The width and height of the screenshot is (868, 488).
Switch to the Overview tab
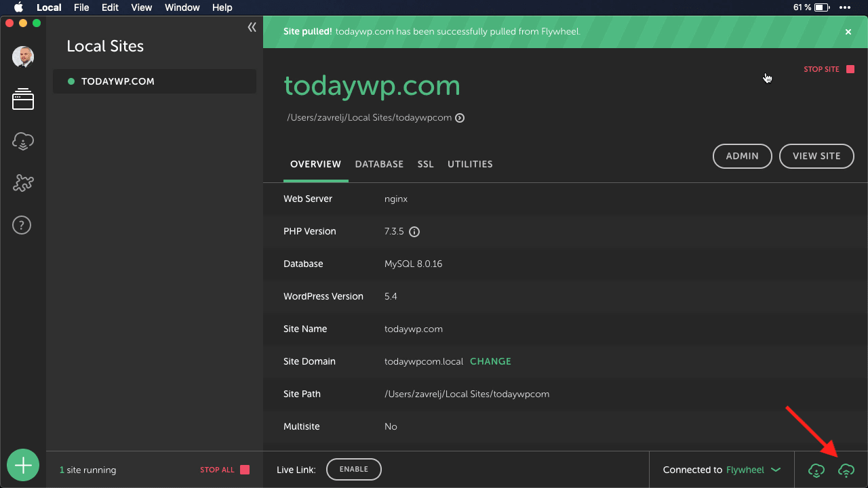pos(315,164)
